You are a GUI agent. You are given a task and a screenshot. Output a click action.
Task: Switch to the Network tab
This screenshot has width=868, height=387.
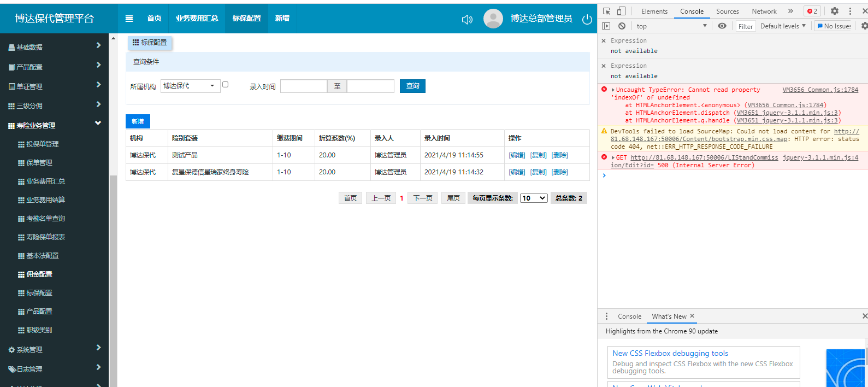coord(764,11)
